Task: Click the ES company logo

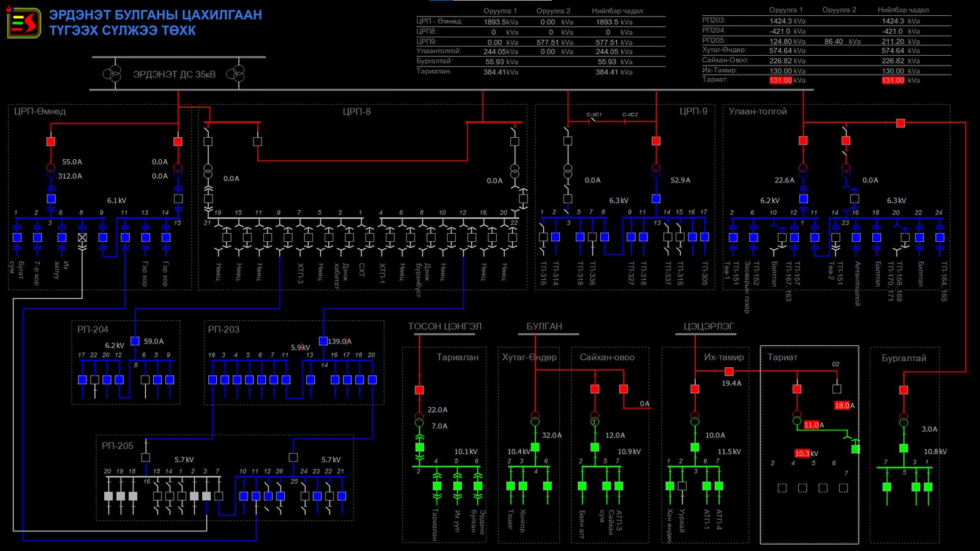Action: click(24, 23)
